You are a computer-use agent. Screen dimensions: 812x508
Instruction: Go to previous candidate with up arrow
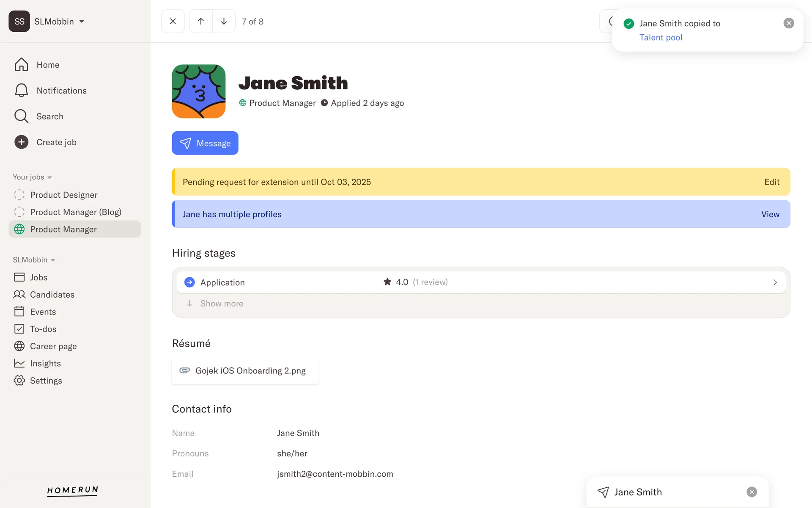pos(201,21)
